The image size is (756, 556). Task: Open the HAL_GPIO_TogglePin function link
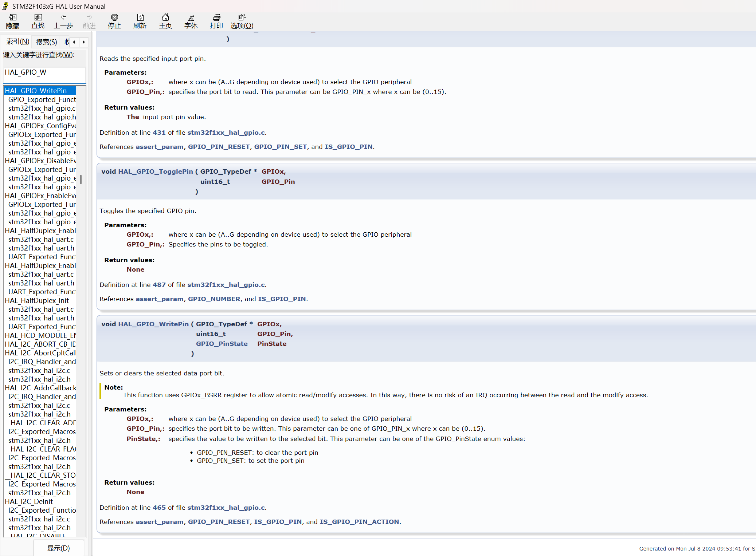(156, 171)
